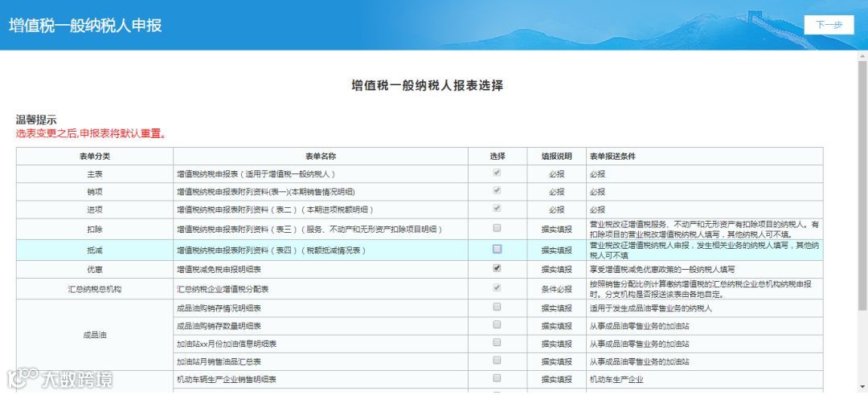Click condition text 适用于发生成品油零售业务的纳税人
Screen dimensions: 868x395
pyautogui.click(x=650, y=308)
